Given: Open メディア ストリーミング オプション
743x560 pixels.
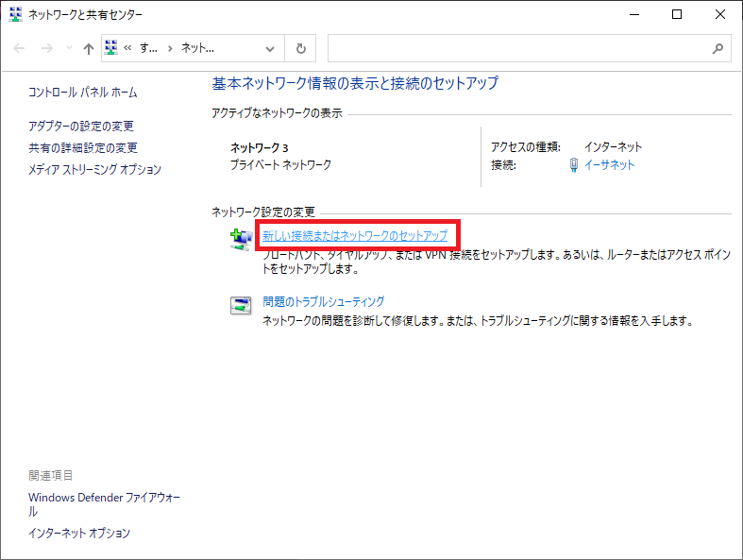Looking at the screenshot, I should pos(94,170).
